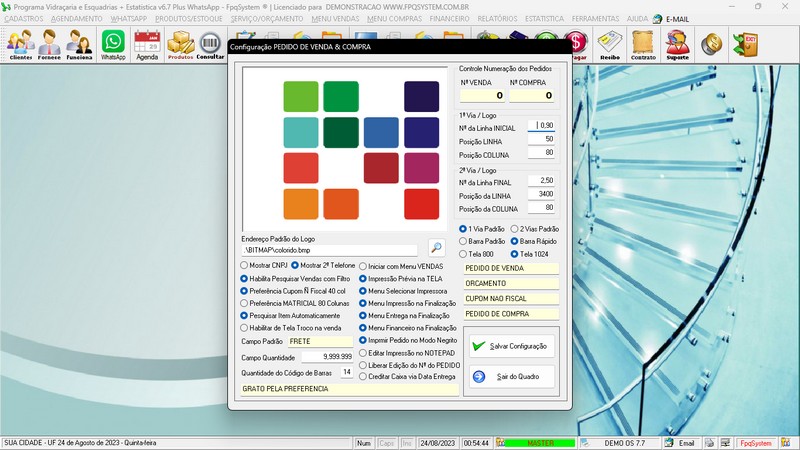Open the Funciona employees icon
Screen dimensions: 800x450
(79, 44)
